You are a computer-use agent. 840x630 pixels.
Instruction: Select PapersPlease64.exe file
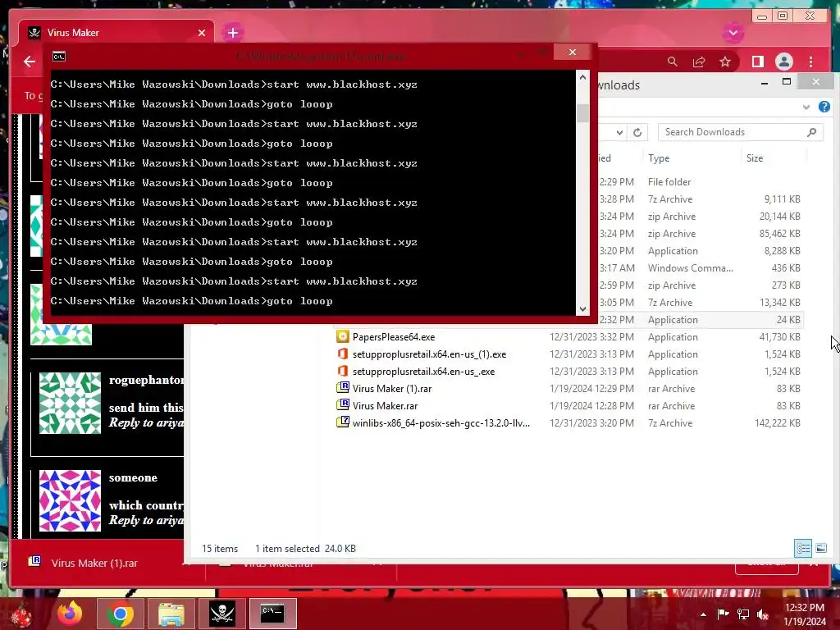tap(393, 337)
